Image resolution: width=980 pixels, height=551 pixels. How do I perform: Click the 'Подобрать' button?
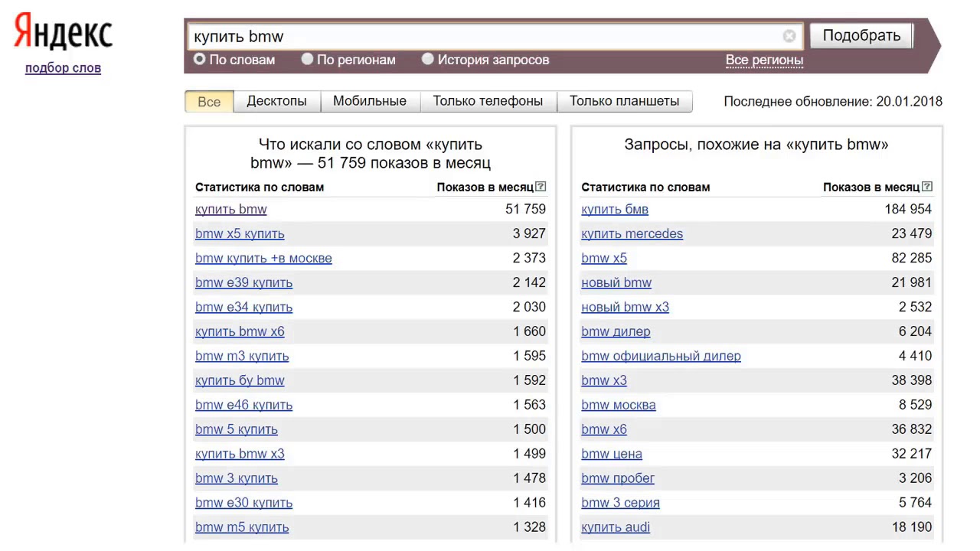pos(861,35)
